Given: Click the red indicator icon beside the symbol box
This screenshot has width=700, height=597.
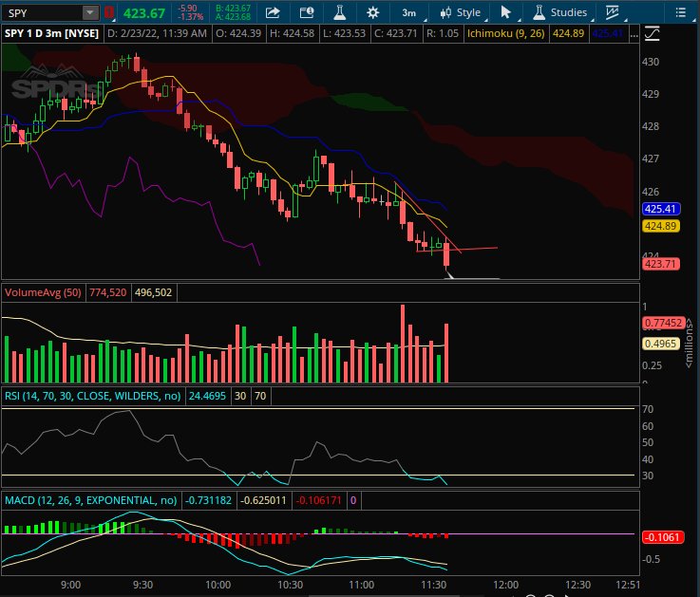Looking at the screenshot, I should (109, 12).
